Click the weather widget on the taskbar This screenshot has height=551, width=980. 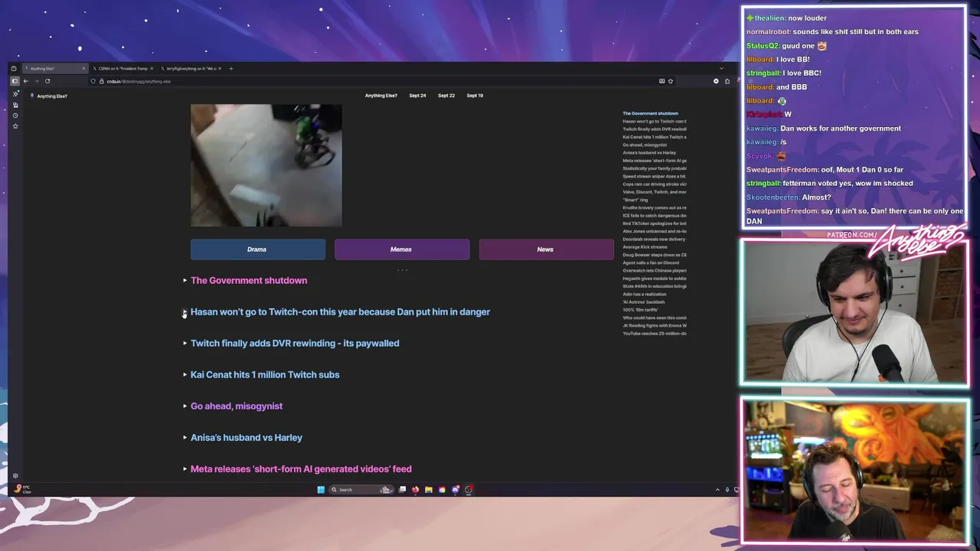click(x=23, y=490)
